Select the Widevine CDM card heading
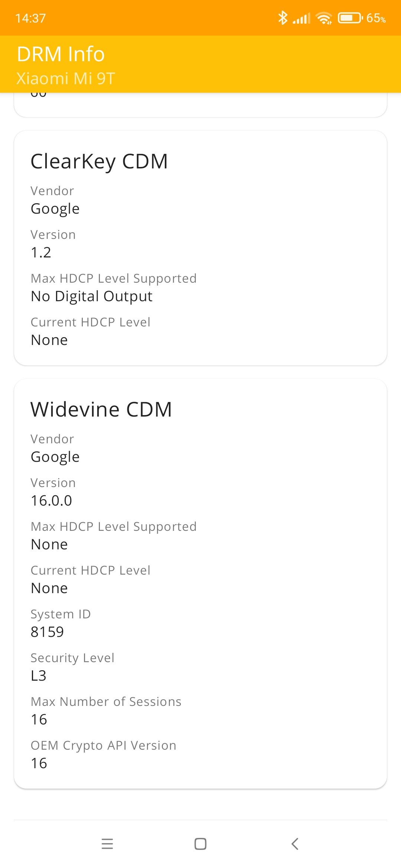 click(x=101, y=410)
